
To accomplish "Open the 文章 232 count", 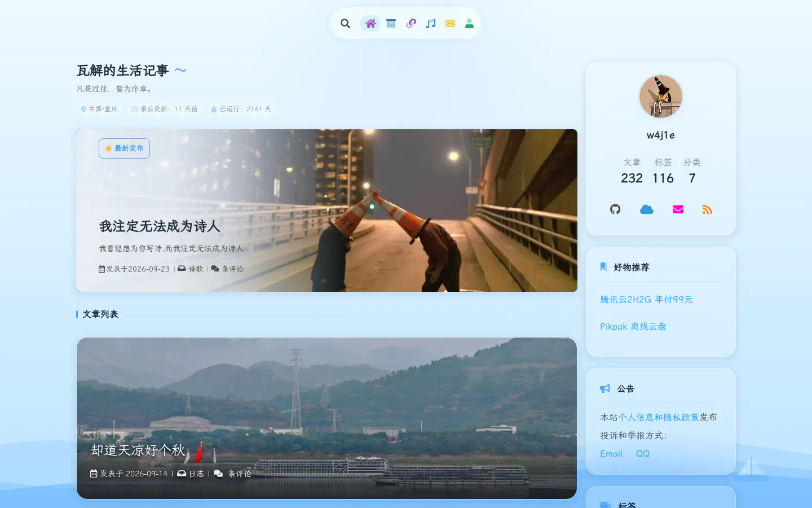I will (632, 171).
